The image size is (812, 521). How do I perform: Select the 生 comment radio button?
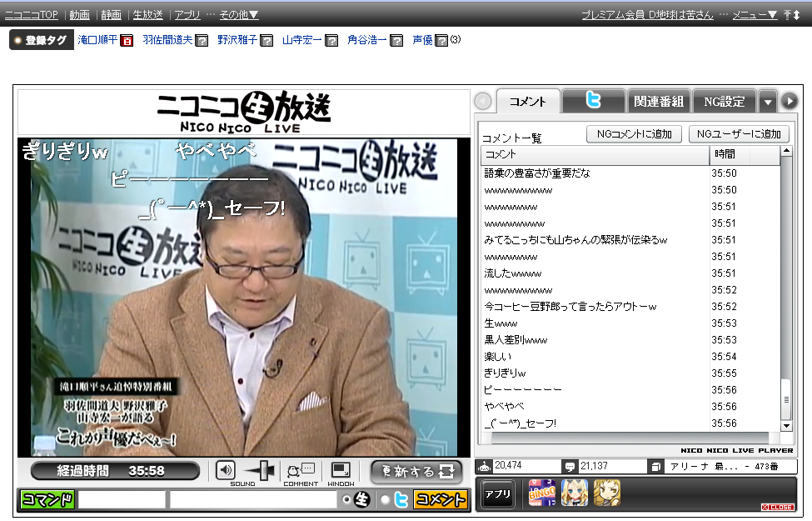pyautogui.click(x=347, y=500)
